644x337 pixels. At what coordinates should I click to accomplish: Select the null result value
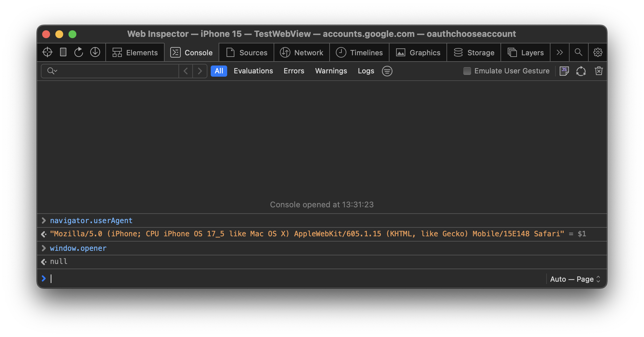coord(59,261)
